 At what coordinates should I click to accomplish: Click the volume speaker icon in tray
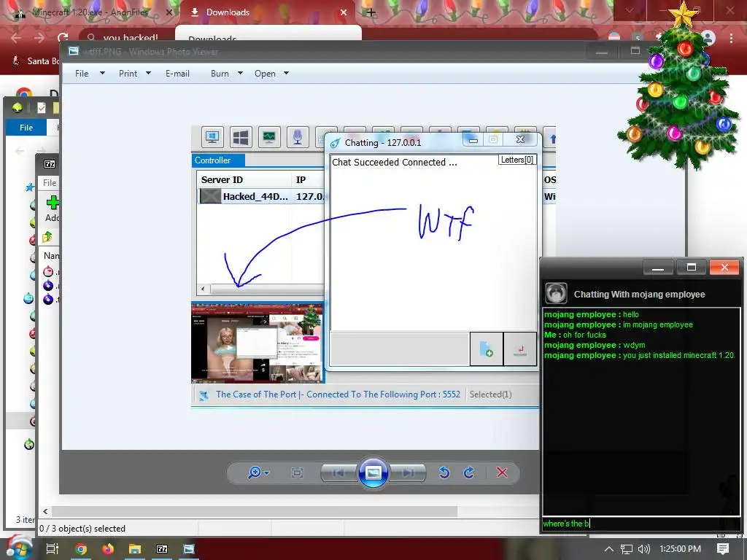point(643,549)
